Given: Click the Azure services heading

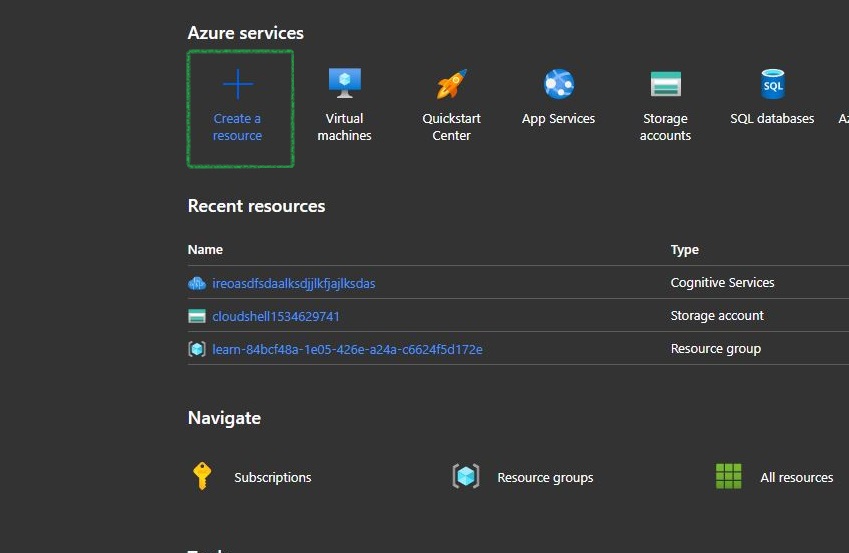Looking at the screenshot, I should tap(246, 33).
